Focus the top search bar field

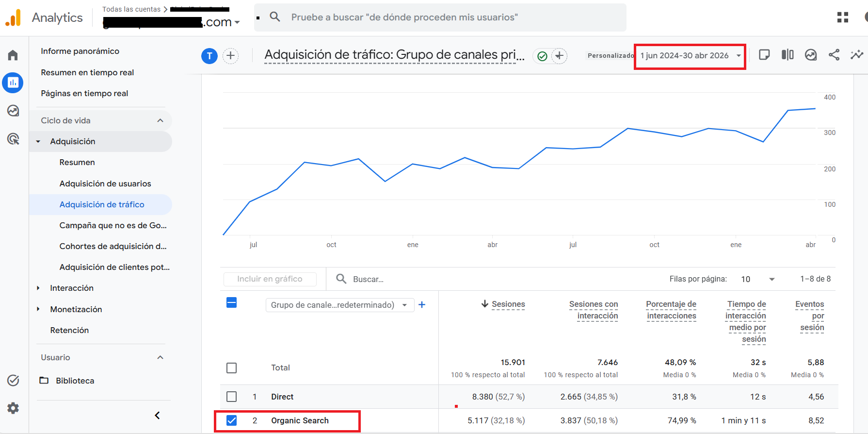tap(440, 17)
